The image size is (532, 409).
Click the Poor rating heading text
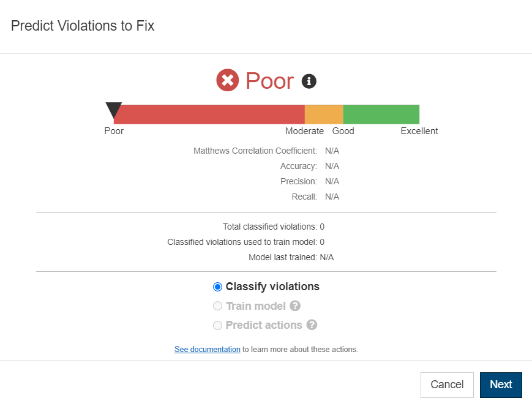pos(269,81)
